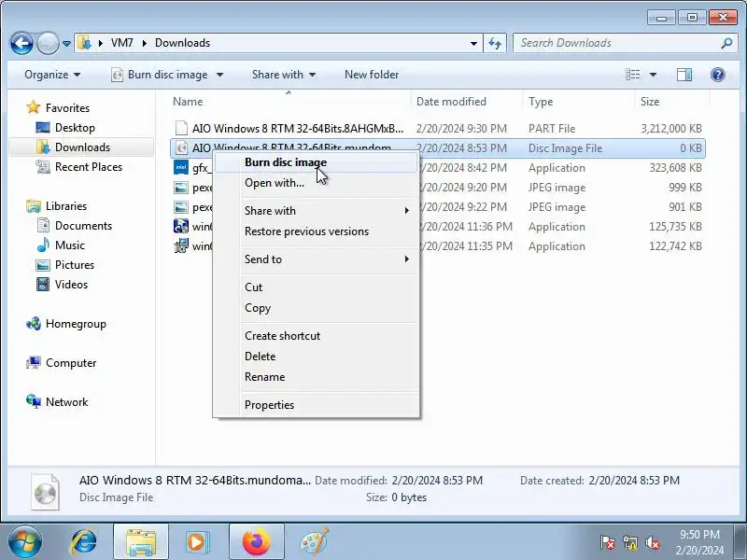Click the application icon dated 11:35 PM

tap(181, 245)
